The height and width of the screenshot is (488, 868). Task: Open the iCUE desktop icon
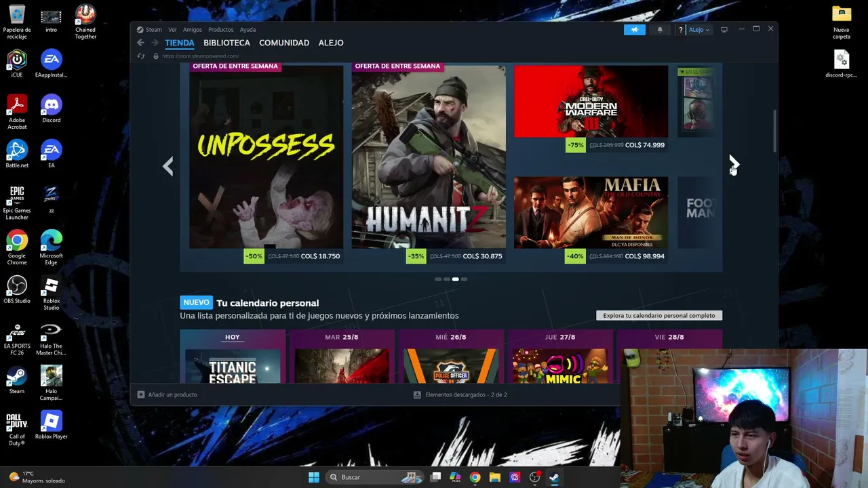(17, 64)
